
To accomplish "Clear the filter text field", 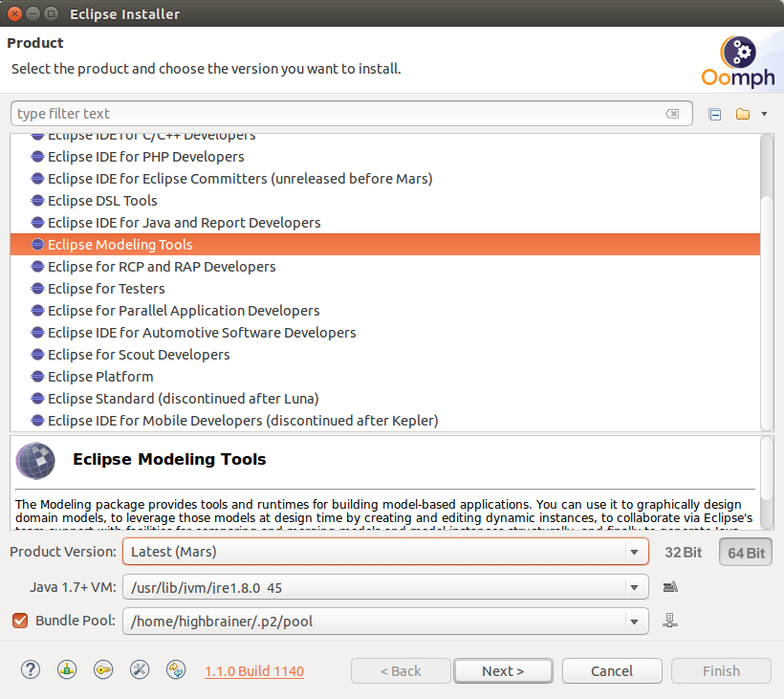I will pyautogui.click(x=672, y=114).
